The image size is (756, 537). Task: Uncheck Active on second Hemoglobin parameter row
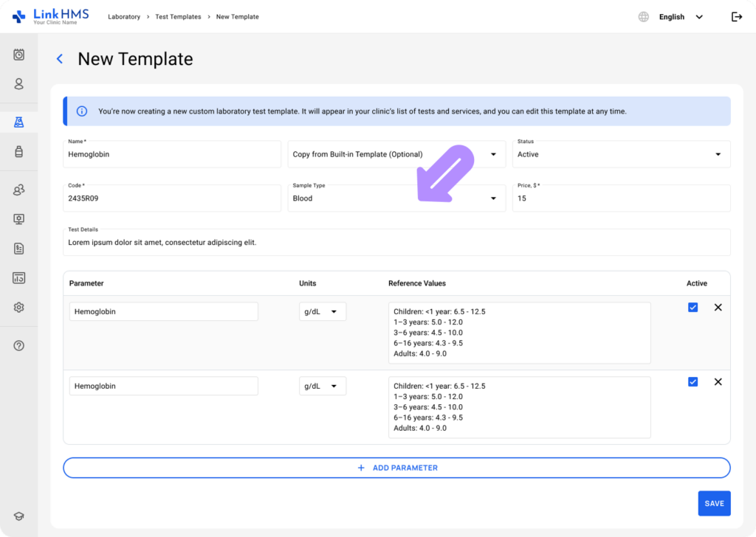pos(693,381)
